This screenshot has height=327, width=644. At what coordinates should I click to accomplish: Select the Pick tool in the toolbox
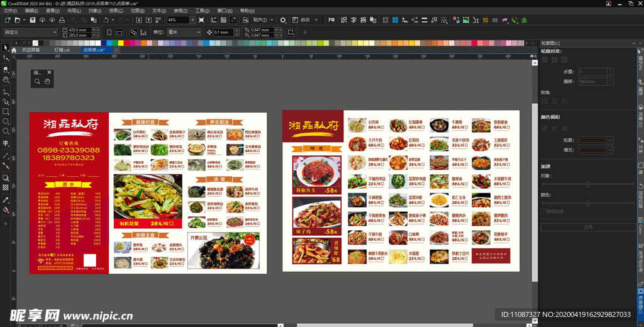tap(6, 48)
